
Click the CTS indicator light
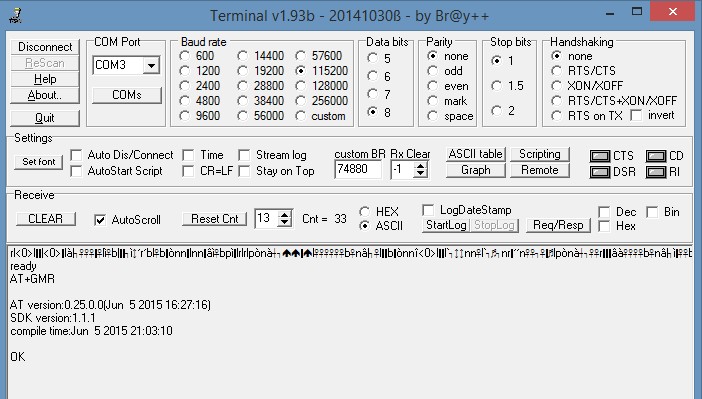point(600,156)
